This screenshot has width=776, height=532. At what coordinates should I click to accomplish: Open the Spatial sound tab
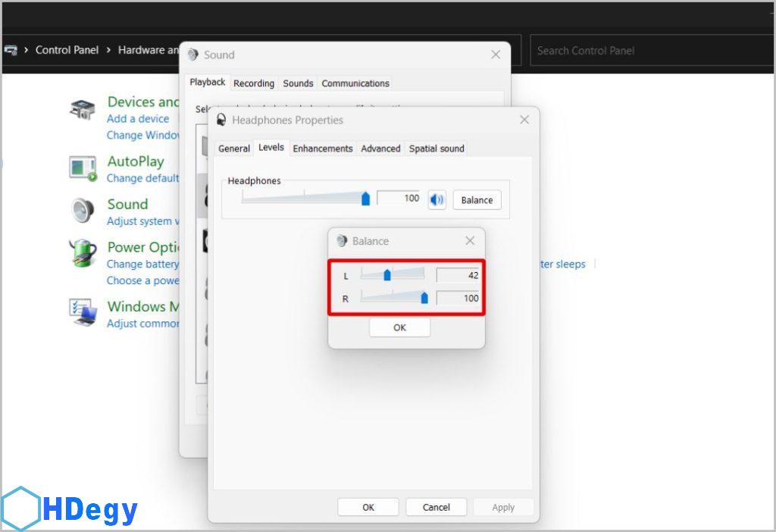436,149
